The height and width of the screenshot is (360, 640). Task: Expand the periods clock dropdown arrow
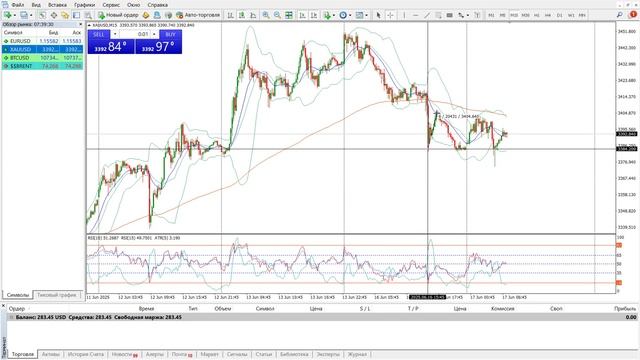click(x=350, y=15)
